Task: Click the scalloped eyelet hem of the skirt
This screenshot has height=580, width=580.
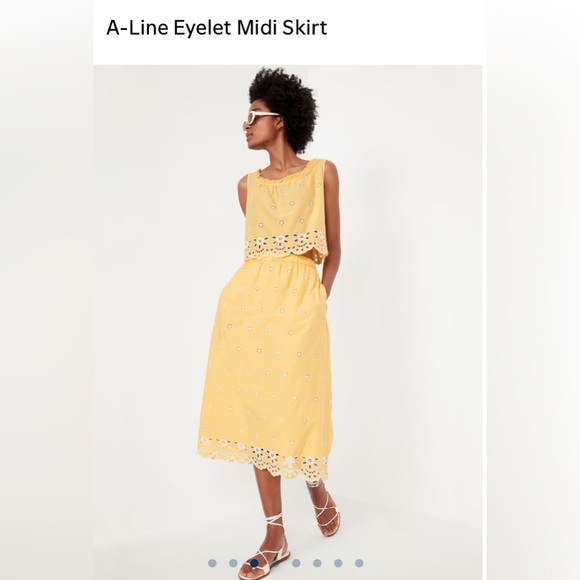Action: [263, 457]
